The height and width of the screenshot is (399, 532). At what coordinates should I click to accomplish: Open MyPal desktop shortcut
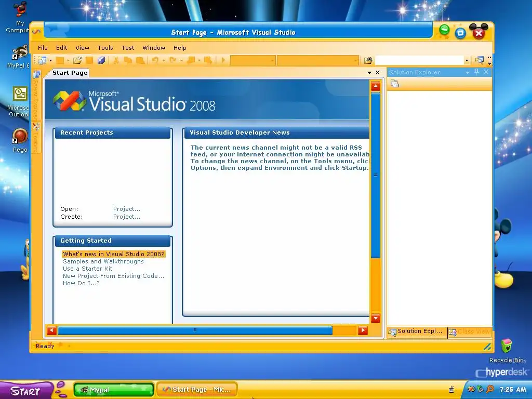click(x=19, y=56)
